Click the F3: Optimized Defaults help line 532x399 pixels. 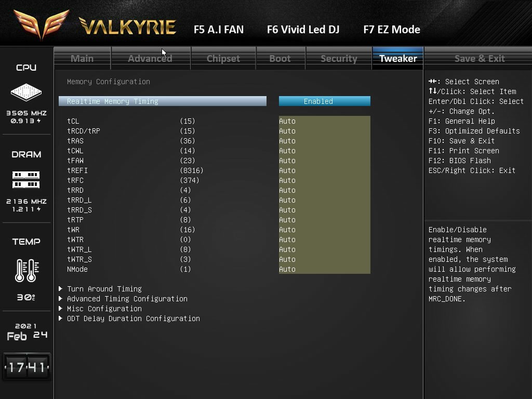(x=474, y=131)
